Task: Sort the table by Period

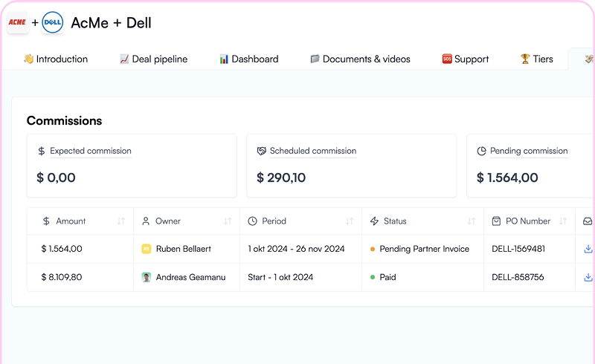Action: [350, 221]
